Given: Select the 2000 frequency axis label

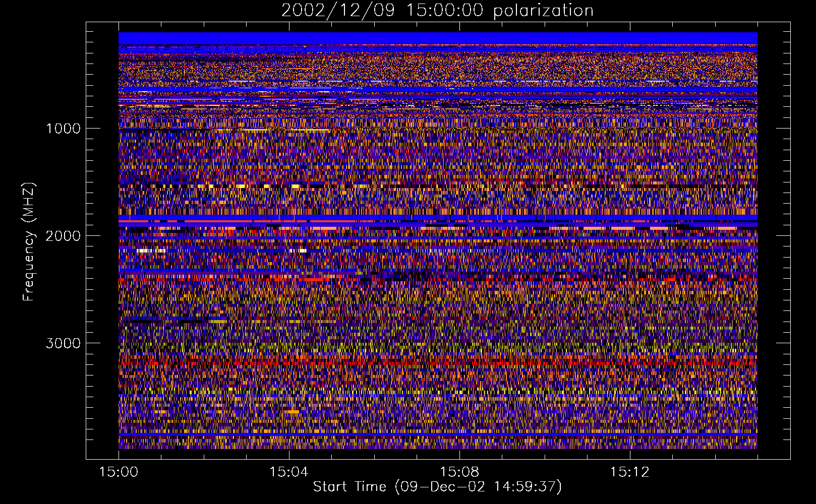Looking at the screenshot, I should 63,236.
